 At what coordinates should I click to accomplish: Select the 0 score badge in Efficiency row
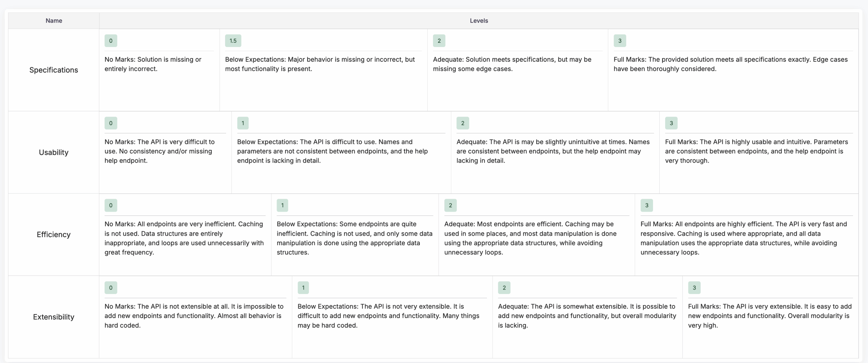click(x=111, y=206)
